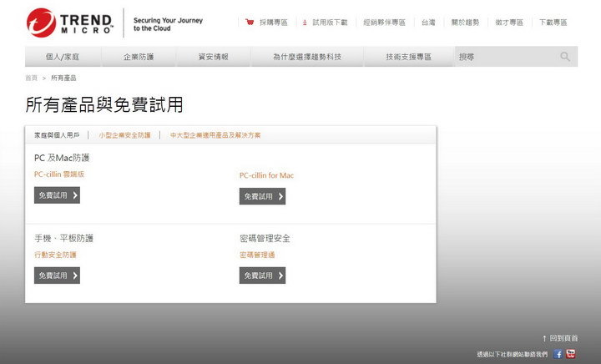
Task: Open the YouTube social icon
Action: [x=571, y=354]
